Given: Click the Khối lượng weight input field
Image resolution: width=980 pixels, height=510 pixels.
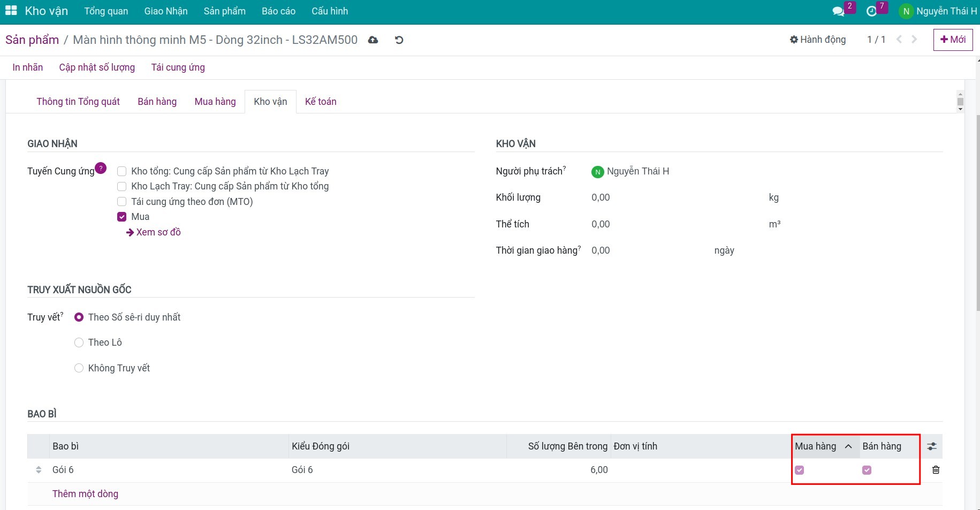Looking at the screenshot, I should coord(674,197).
